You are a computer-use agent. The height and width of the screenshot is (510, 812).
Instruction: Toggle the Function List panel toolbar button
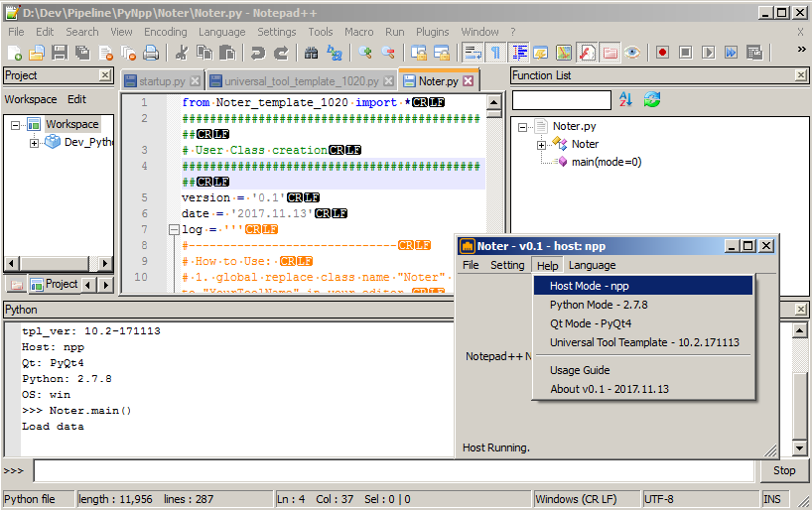587,53
